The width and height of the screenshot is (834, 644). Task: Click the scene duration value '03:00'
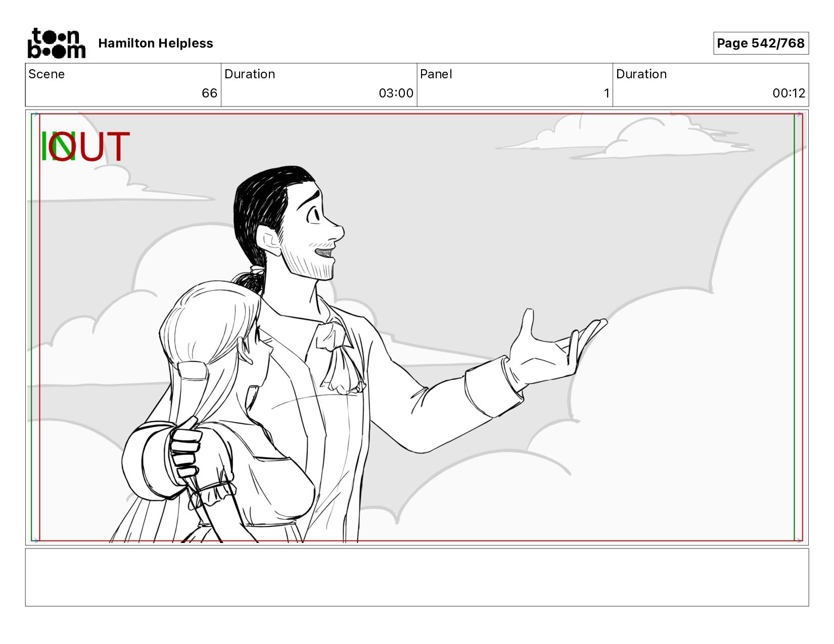pos(396,93)
